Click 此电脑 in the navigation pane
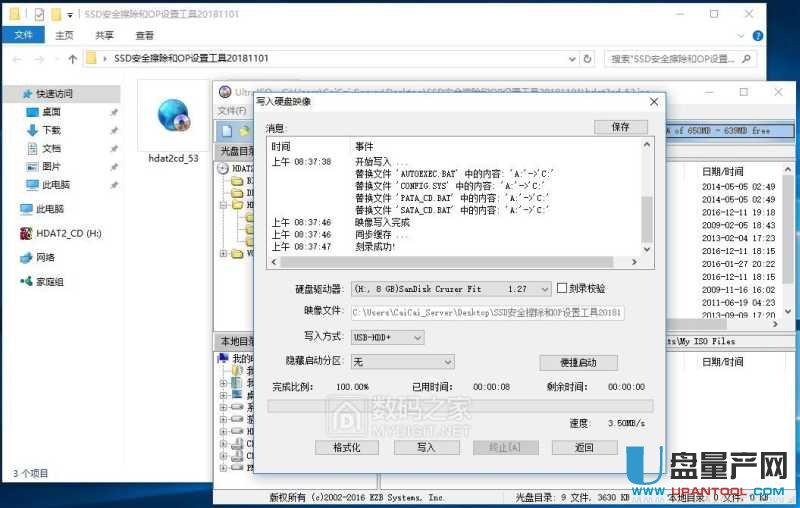 click(x=52, y=209)
